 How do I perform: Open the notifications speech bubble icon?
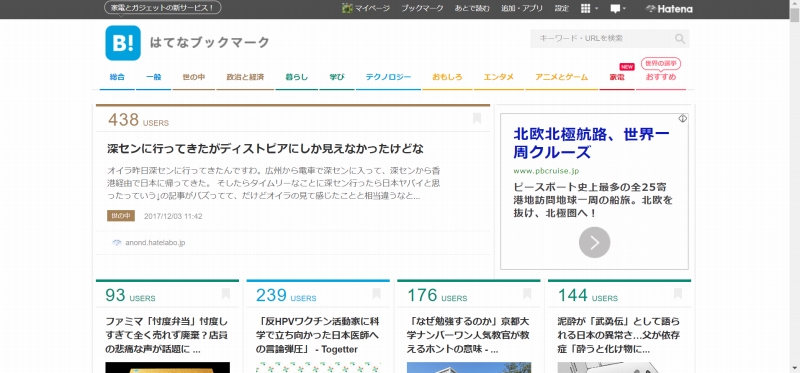pos(615,9)
